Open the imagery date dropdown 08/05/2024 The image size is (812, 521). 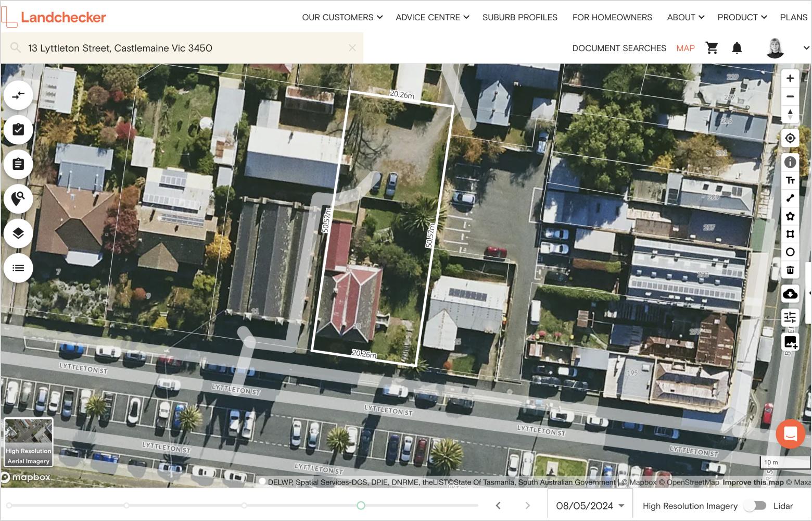[x=590, y=505]
